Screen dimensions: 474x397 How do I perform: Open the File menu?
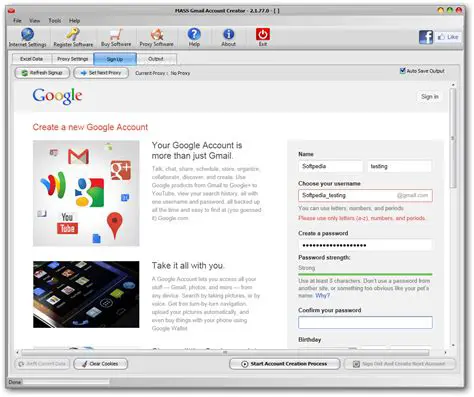17,21
